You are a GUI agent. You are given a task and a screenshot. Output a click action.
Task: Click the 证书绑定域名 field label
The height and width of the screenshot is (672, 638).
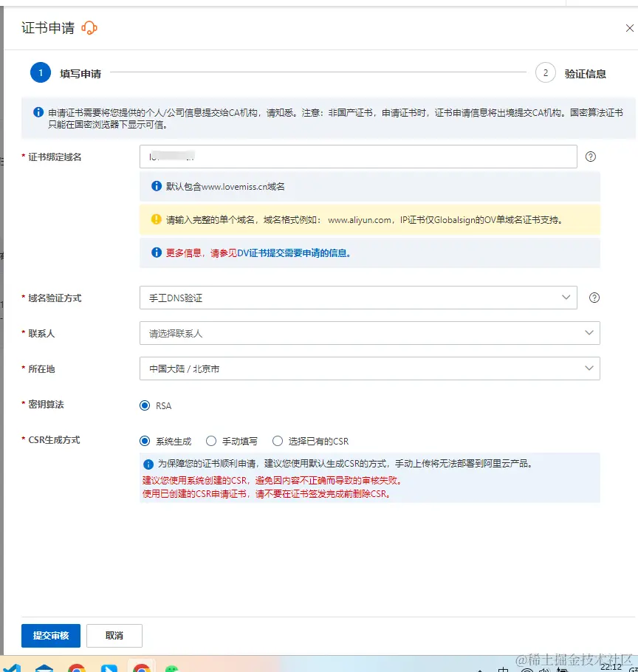pos(55,157)
